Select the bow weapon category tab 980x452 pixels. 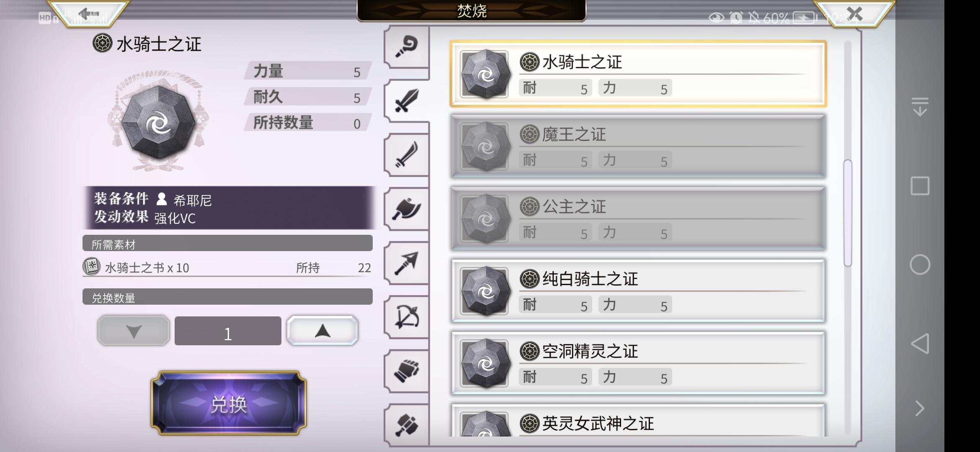point(406,317)
